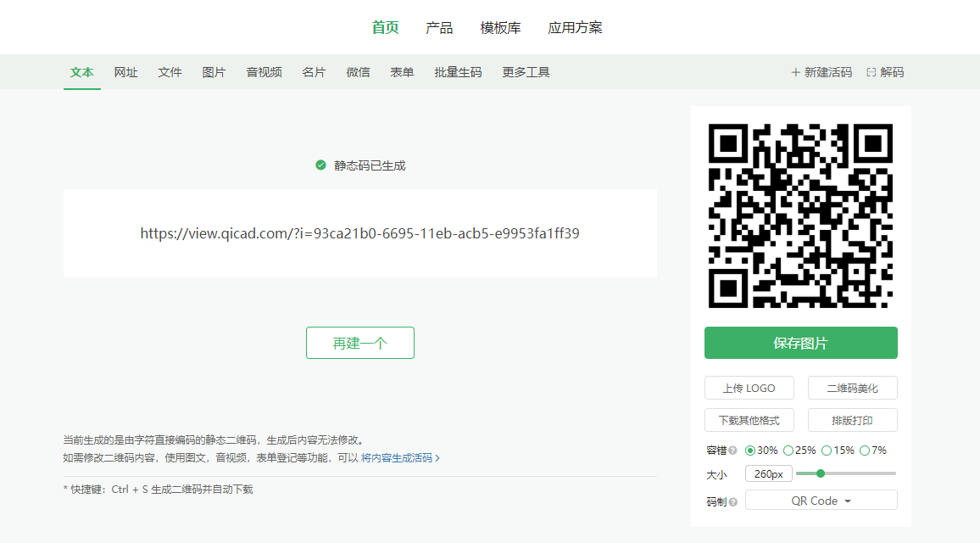
Task: Click the 再建一个 button
Action: coord(359,343)
